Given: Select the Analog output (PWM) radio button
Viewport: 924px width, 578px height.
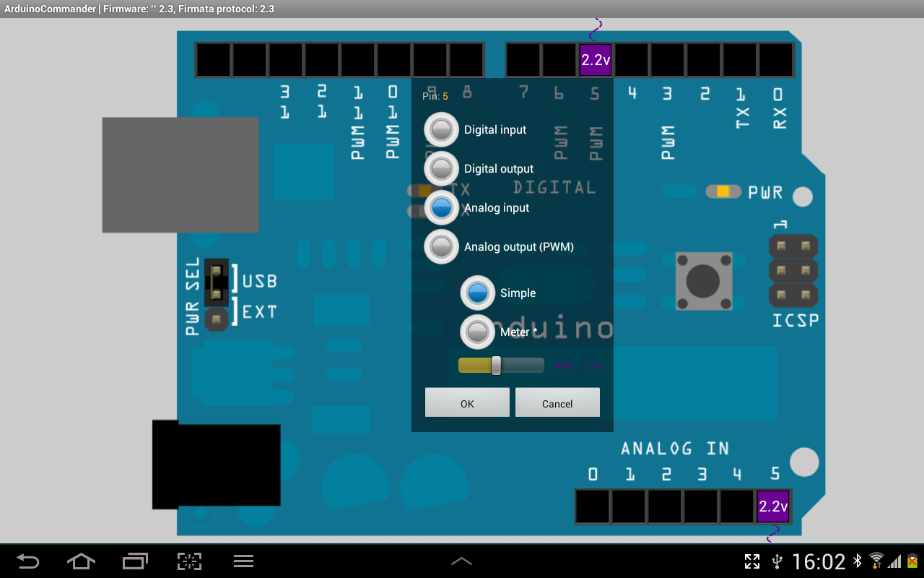Looking at the screenshot, I should coord(441,247).
